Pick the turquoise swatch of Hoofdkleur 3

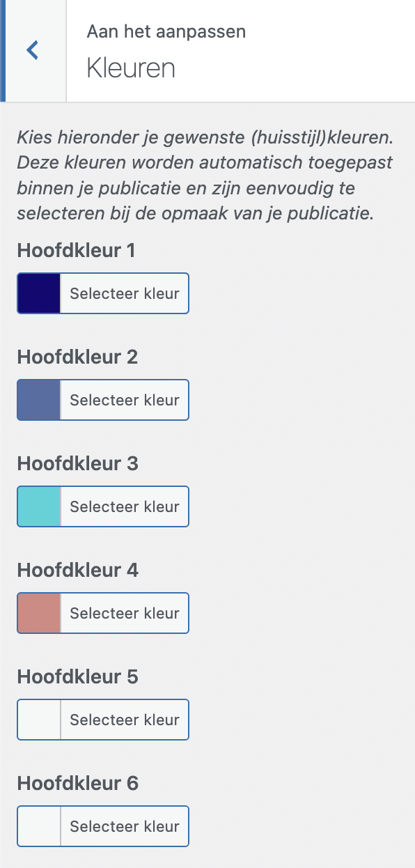(39, 506)
